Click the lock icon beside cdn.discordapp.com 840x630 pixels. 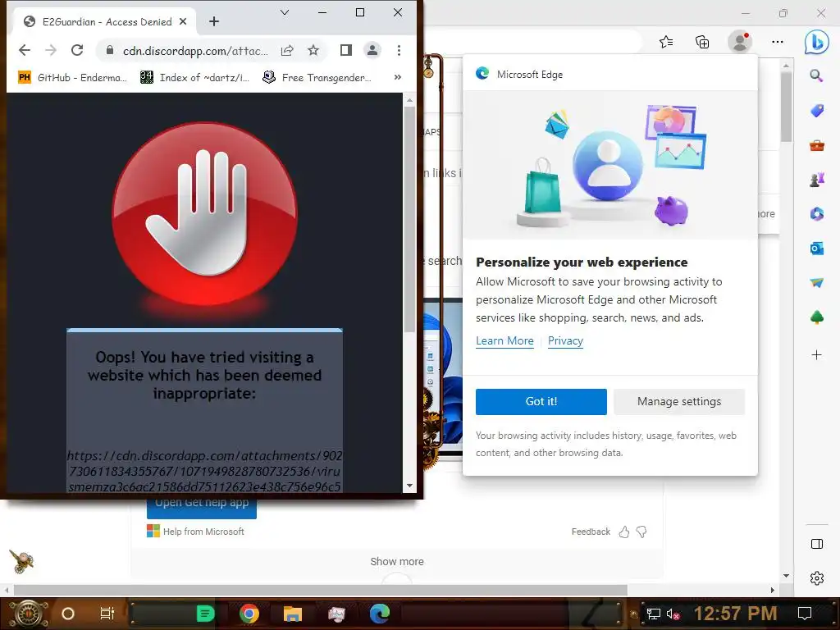[110, 50]
